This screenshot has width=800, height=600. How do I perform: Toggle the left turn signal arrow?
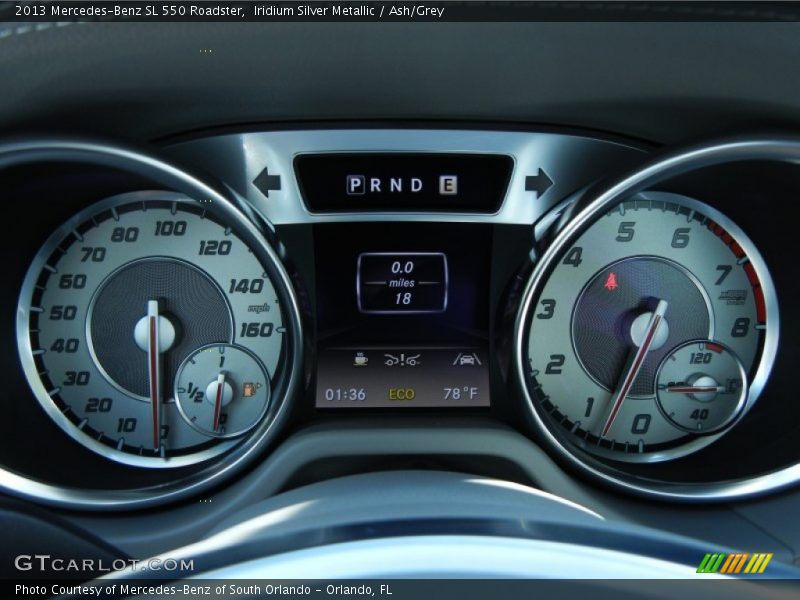point(266,182)
